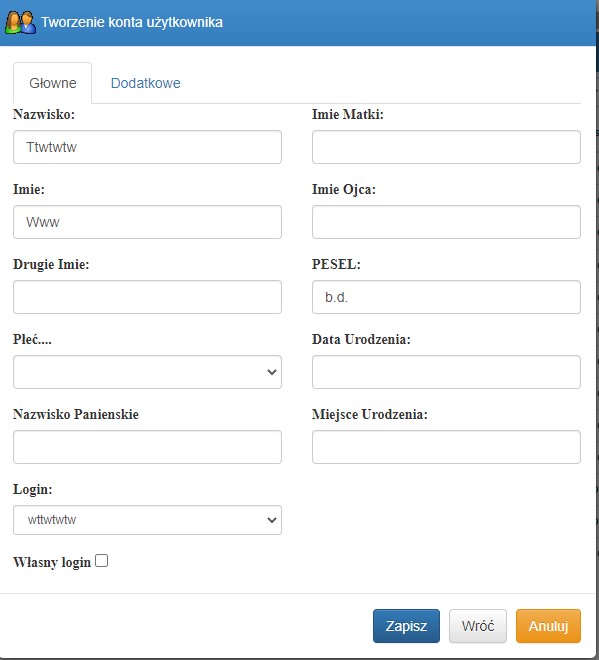The image size is (599, 660).
Task: Click the Nazwisko Panienskie field
Action: click(147, 447)
